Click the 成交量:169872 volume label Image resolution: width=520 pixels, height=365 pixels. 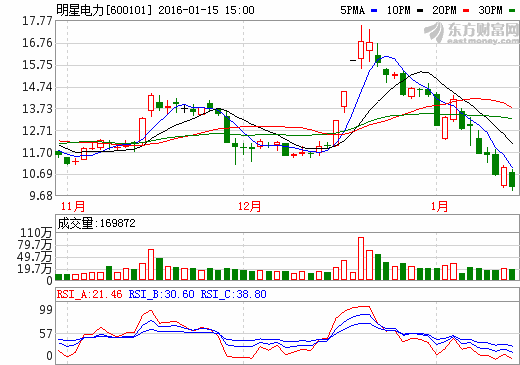coord(97,223)
